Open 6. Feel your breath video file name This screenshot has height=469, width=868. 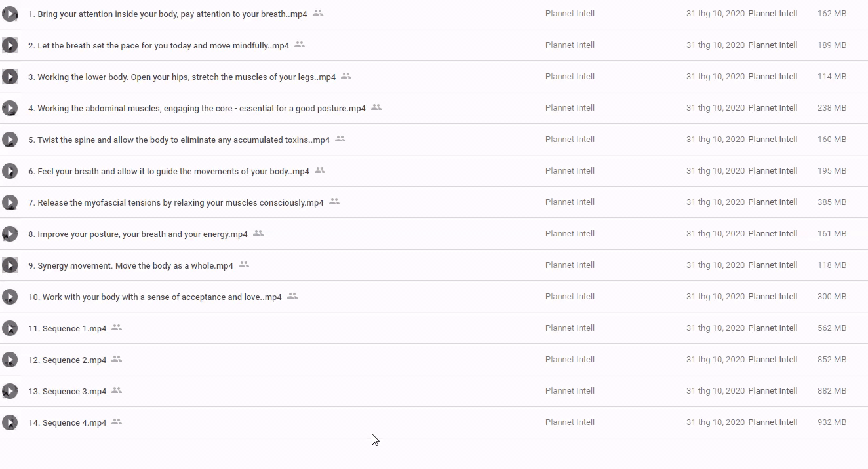[x=168, y=172]
